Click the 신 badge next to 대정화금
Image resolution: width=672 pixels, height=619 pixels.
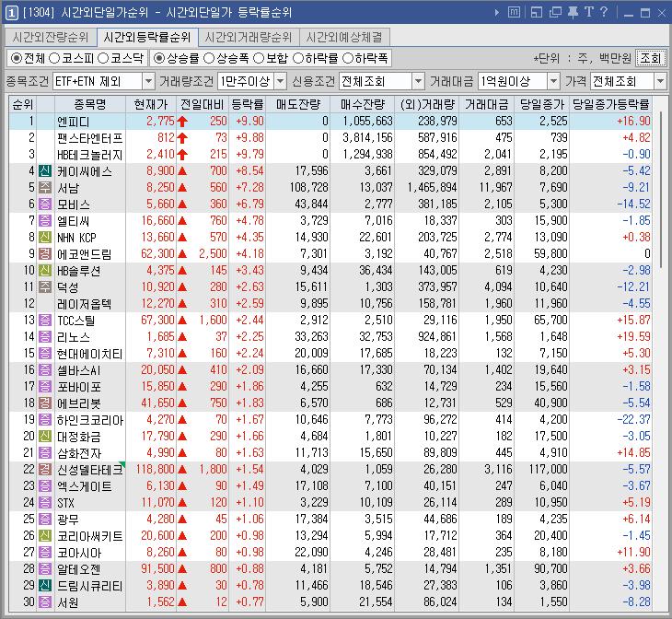(45, 437)
